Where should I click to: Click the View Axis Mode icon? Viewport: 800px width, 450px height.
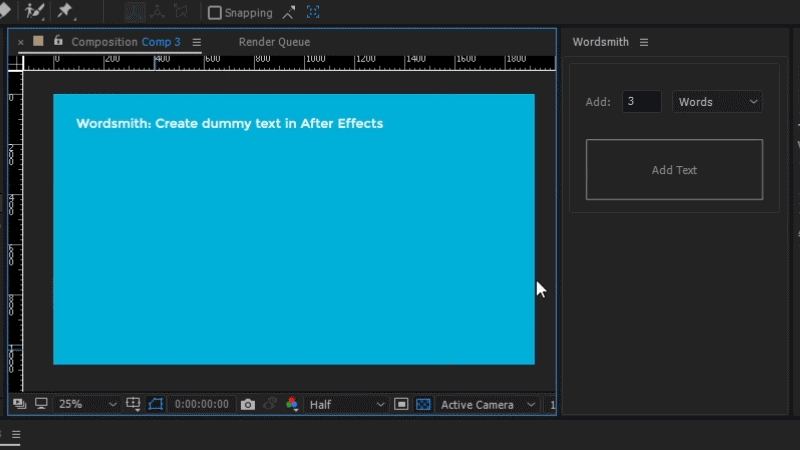pyautogui.click(x=181, y=12)
